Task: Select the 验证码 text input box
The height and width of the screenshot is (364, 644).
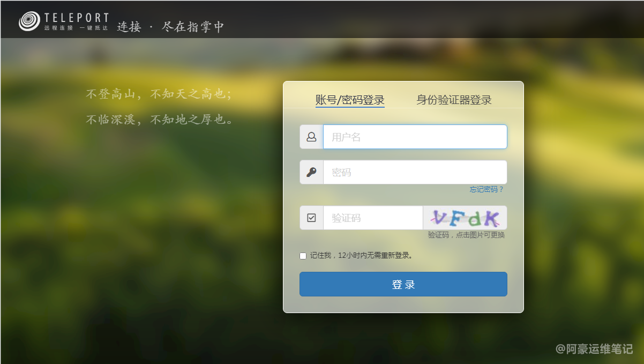Action: (x=373, y=218)
